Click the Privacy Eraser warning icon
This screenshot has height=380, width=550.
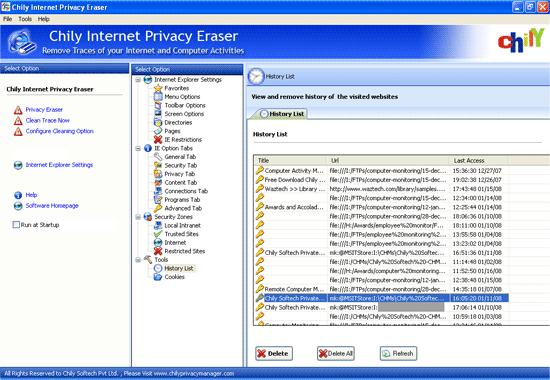tap(18, 110)
